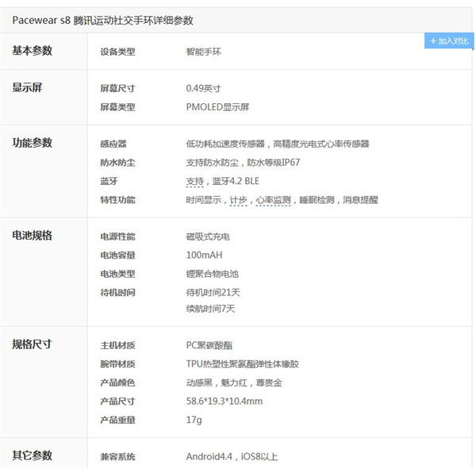Select the 产品尺寸 label
This screenshot has height=469, width=476.
click(117, 402)
